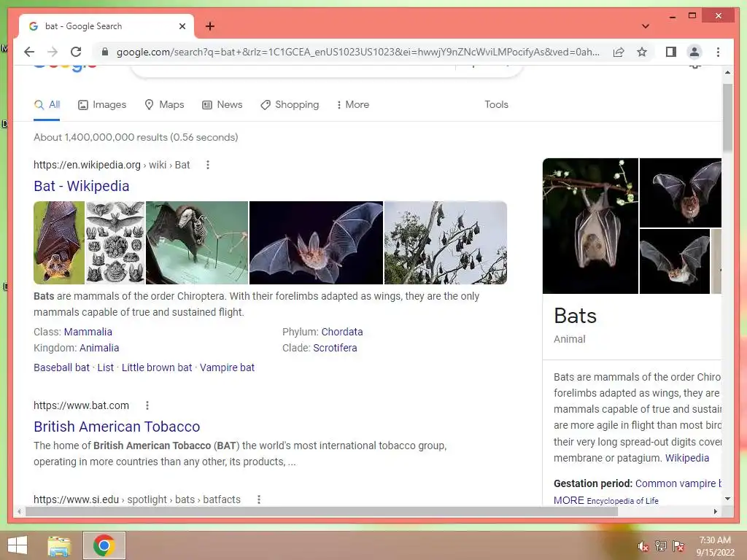This screenshot has height=560, width=747.
Task: Click the bat illustration sketch thumbnail
Action: tap(115, 243)
